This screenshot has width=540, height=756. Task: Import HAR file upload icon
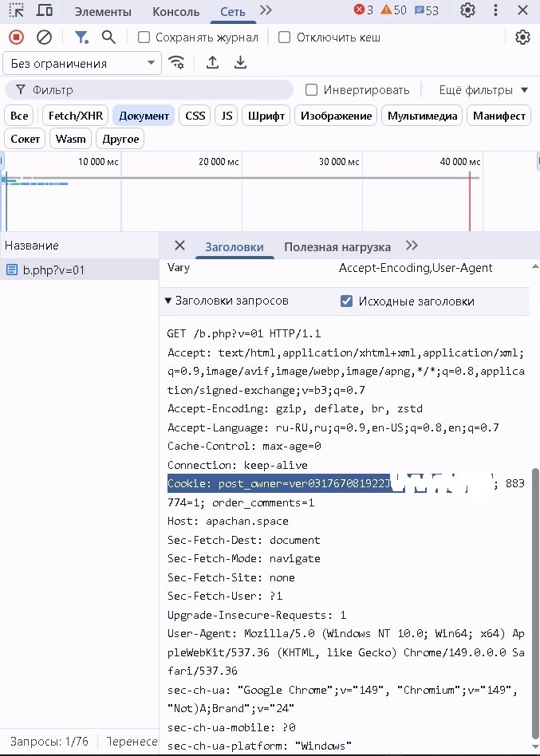point(213,63)
